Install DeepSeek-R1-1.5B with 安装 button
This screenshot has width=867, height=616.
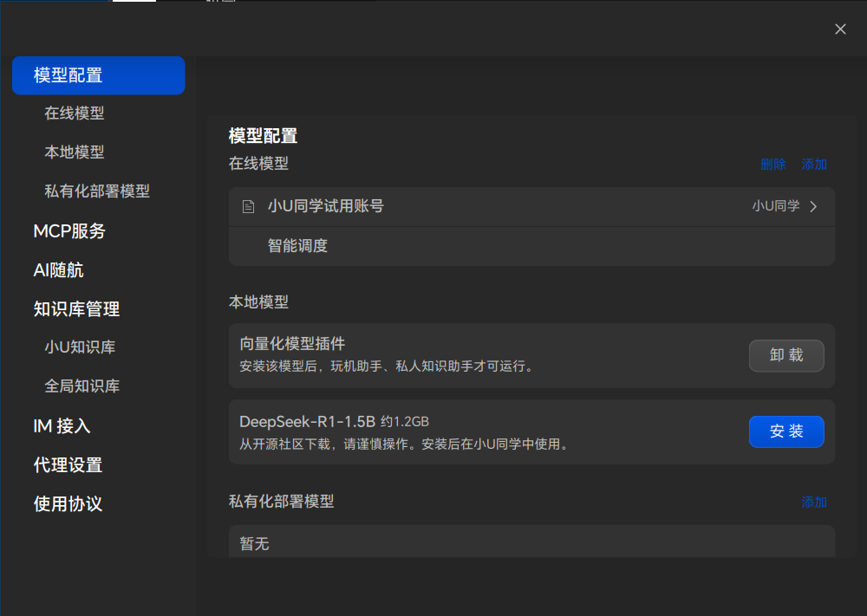(x=786, y=431)
